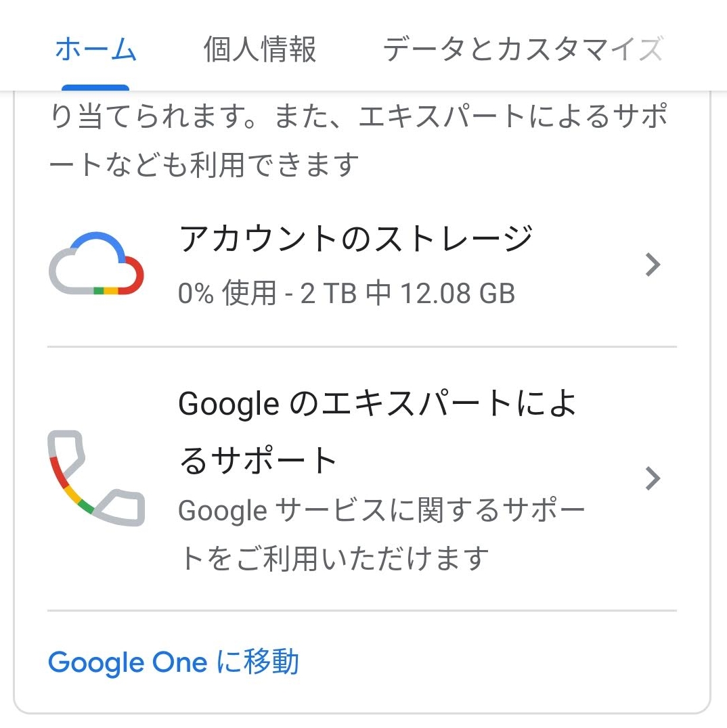Click the 12.08 GB used storage value
727x728 pixels.
pyautogui.click(x=458, y=293)
